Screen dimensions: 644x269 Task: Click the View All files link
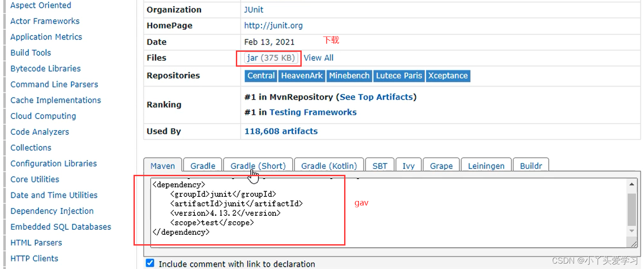click(318, 58)
